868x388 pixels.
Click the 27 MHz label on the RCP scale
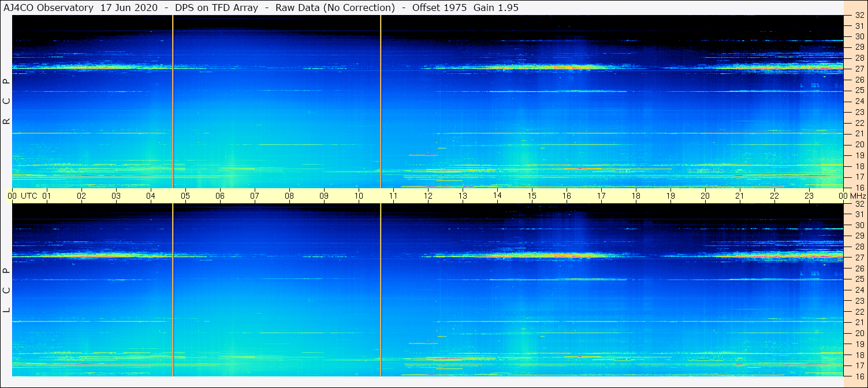tap(859, 69)
